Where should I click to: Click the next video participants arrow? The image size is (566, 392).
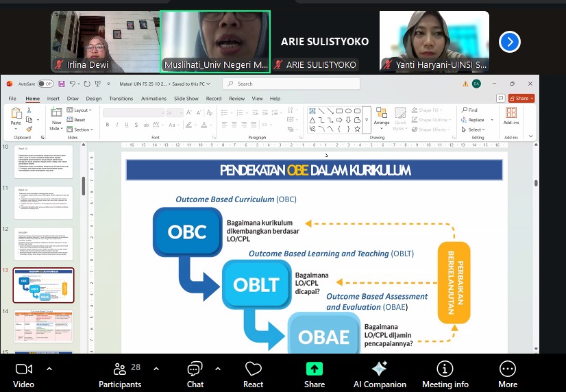(x=510, y=42)
